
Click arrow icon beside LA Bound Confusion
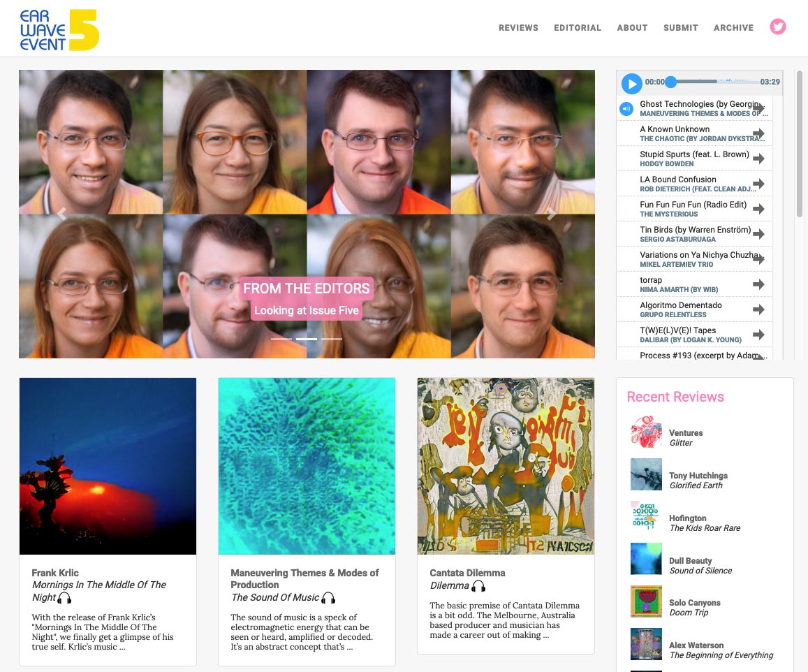758,184
